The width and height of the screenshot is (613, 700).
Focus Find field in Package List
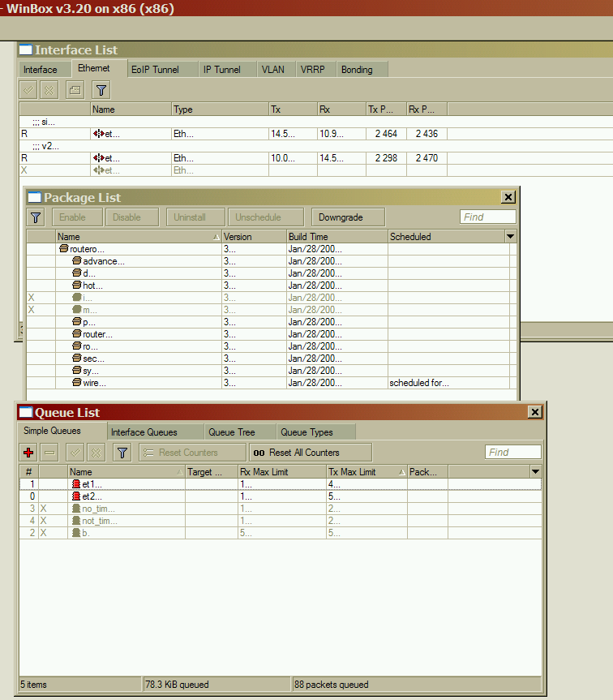[x=488, y=217]
